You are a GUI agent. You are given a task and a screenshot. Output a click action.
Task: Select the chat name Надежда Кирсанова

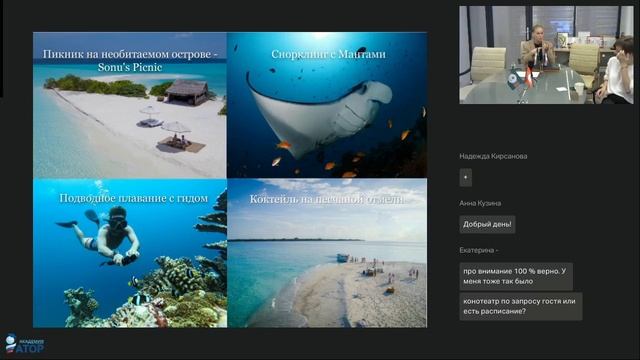(493, 156)
